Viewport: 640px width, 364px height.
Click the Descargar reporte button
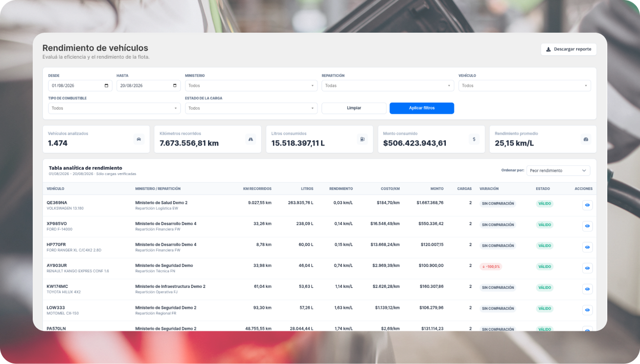568,49
